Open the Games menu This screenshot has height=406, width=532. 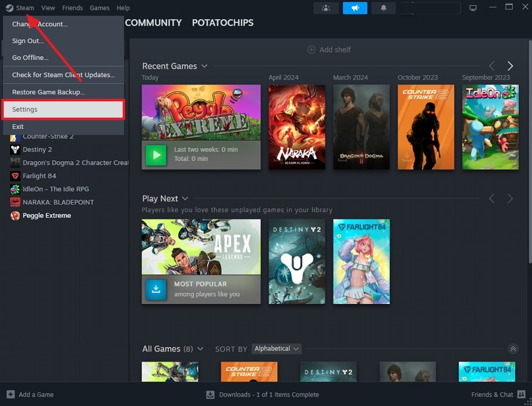pyautogui.click(x=100, y=8)
